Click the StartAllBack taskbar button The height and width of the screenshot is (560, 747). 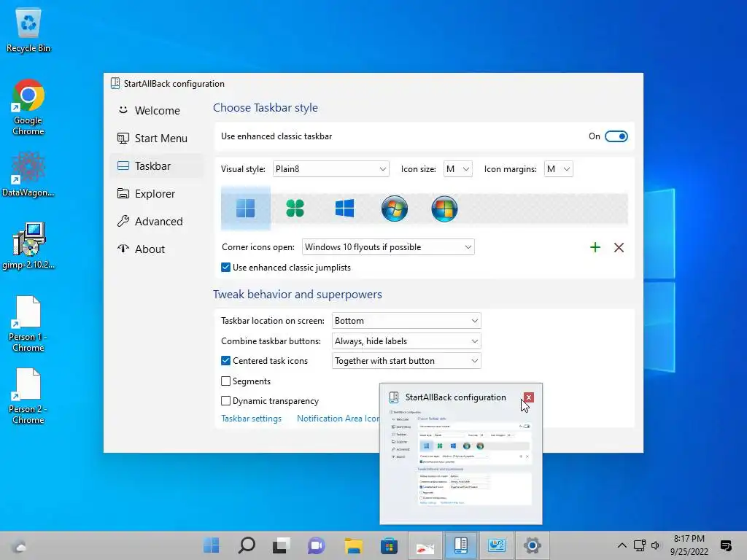461,545
